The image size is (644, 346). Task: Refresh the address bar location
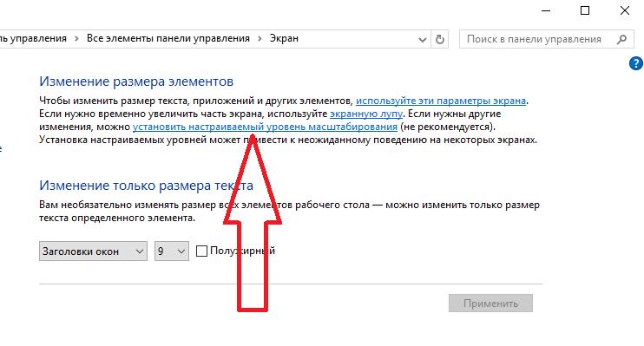pyautogui.click(x=439, y=39)
